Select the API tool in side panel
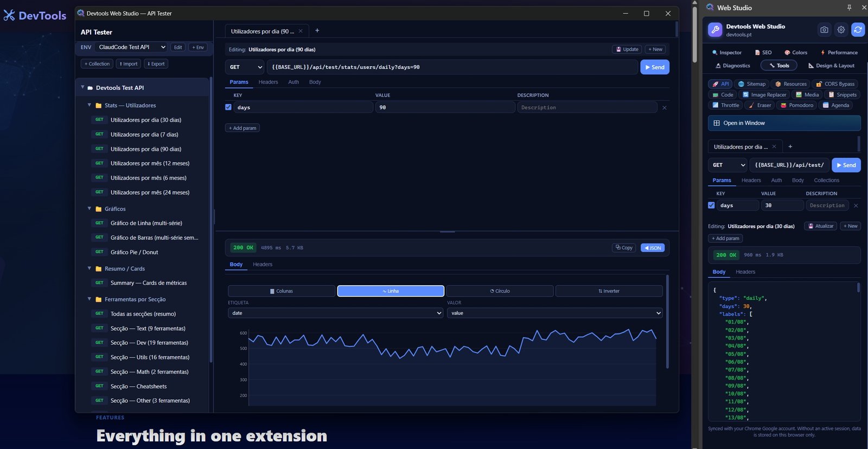Image resolution: width=868 pixels, height=449 pixels. pos(720,84)
